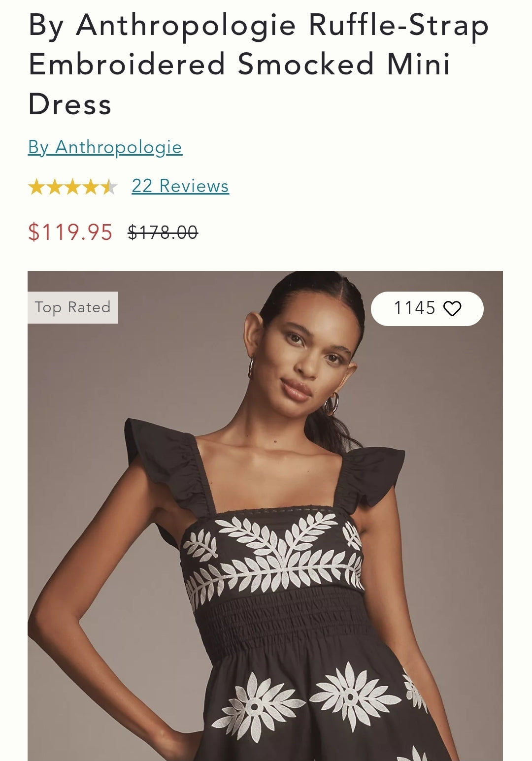Screen dimensions: 532x761
Task: Open the By Anthropologie brand link
Action: coord(105,147)
